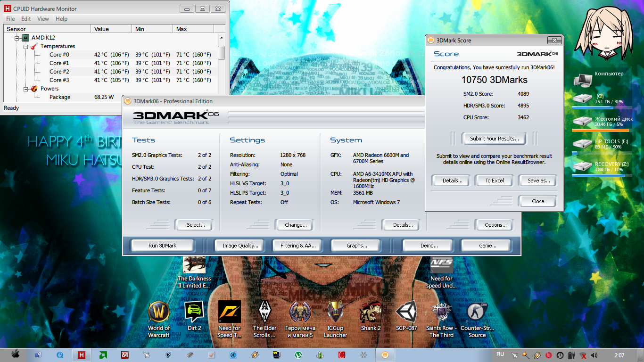This screenshot has height=362, width=644.
Task: Click the Value column header
Action: point(111,29)
